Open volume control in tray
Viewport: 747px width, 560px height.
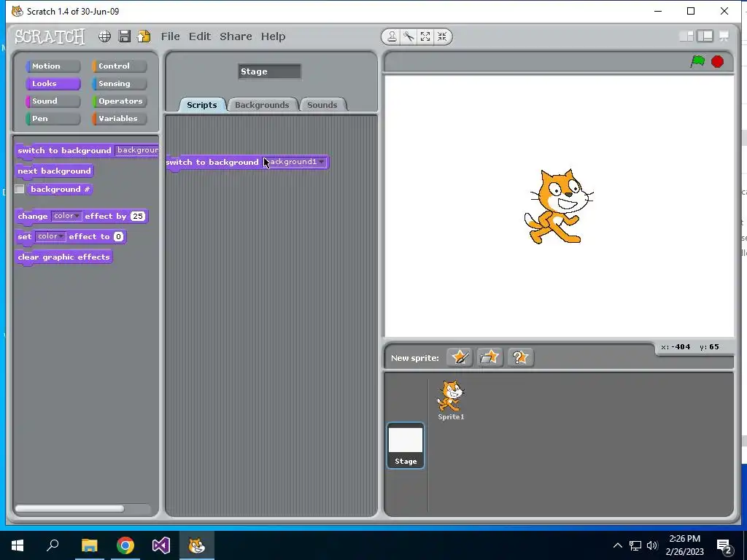click(652, 545)
